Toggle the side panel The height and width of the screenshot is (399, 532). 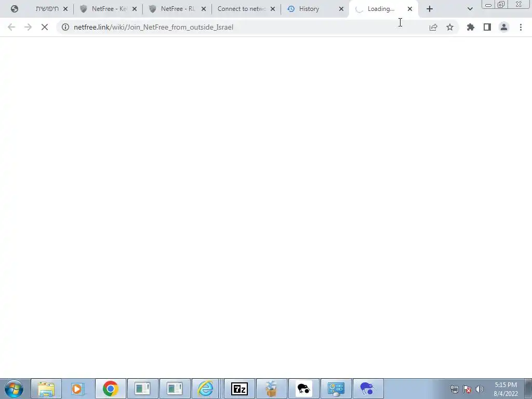[x=487, y=27]
